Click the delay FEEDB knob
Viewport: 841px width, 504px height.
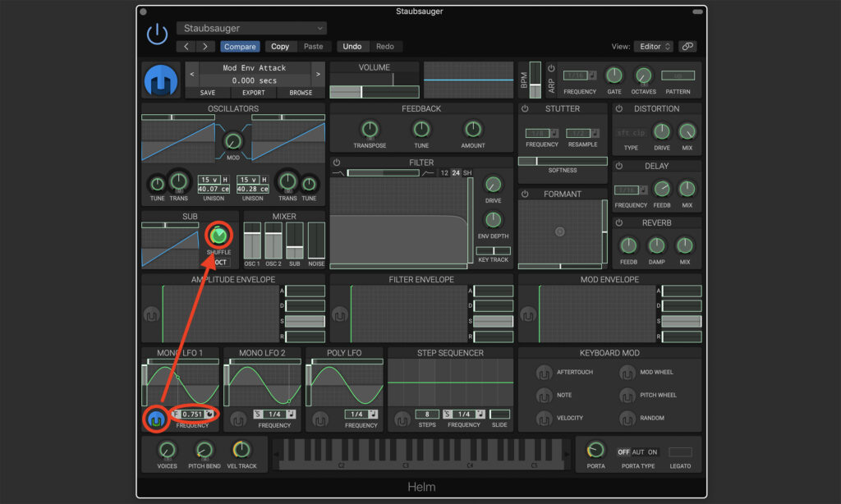tap(662, 189)
